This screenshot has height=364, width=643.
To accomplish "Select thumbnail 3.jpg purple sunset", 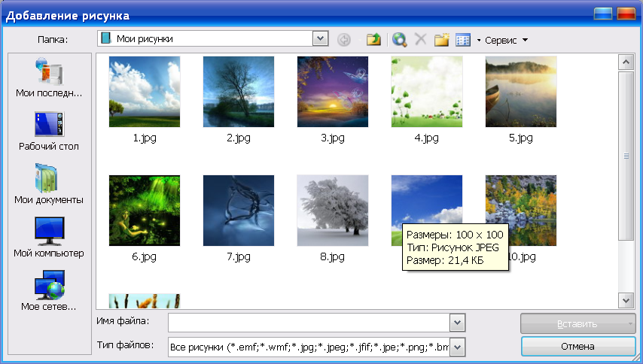I will 333,92.
